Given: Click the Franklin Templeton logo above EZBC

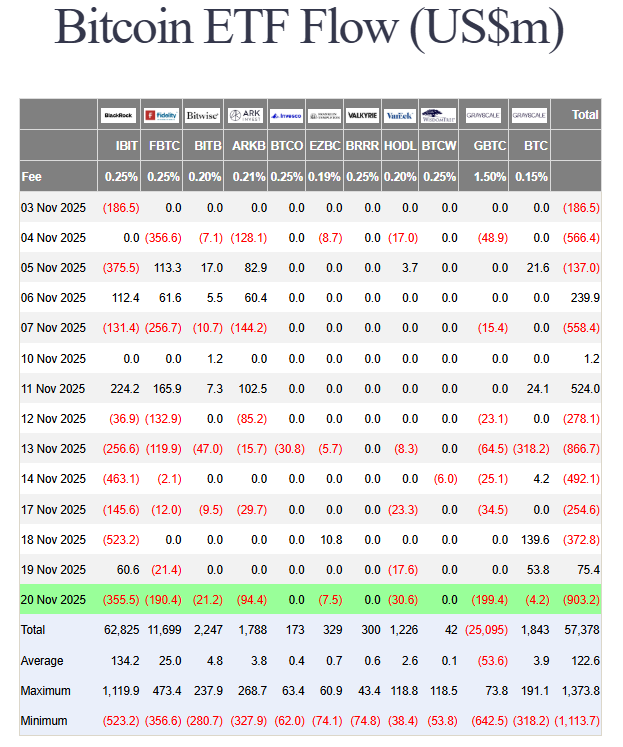Looking at the screenshot, I should (325, 116).
